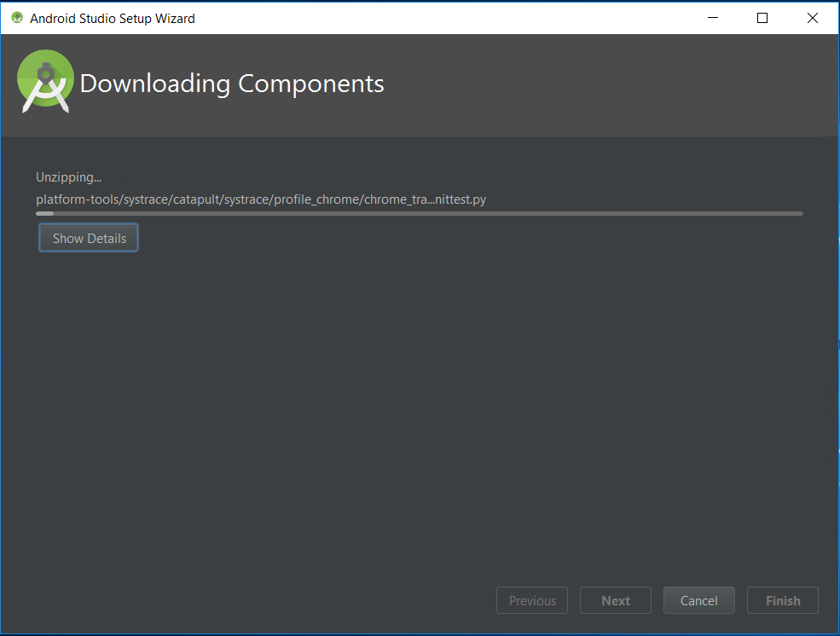Click the filled start of the progress bar

(44, 214)
